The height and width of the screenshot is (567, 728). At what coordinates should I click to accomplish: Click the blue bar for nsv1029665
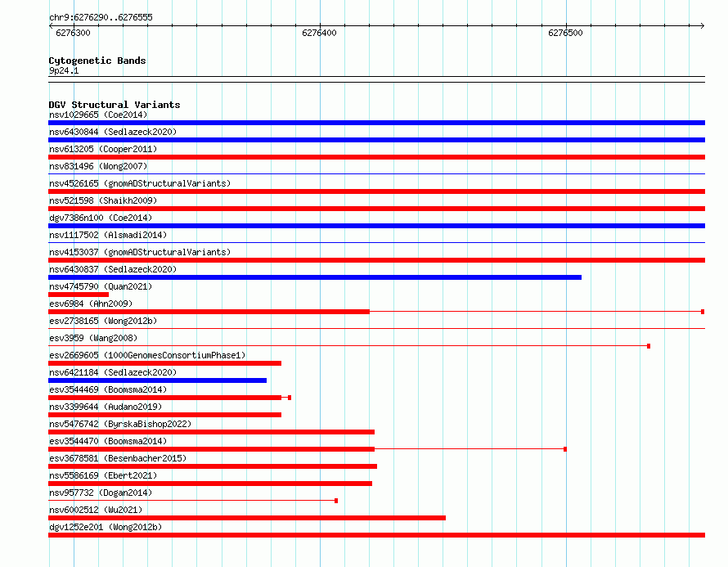click(x=376, y=123)
